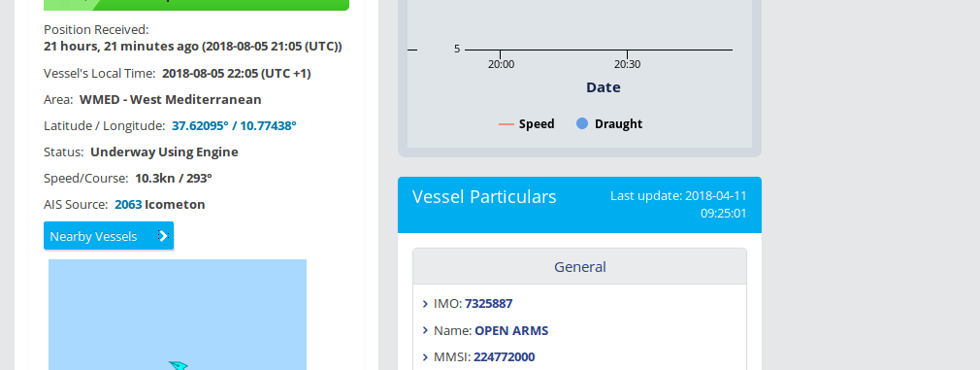
Task: Click the blue Draught circle legend marker
Action: point(582,124)
